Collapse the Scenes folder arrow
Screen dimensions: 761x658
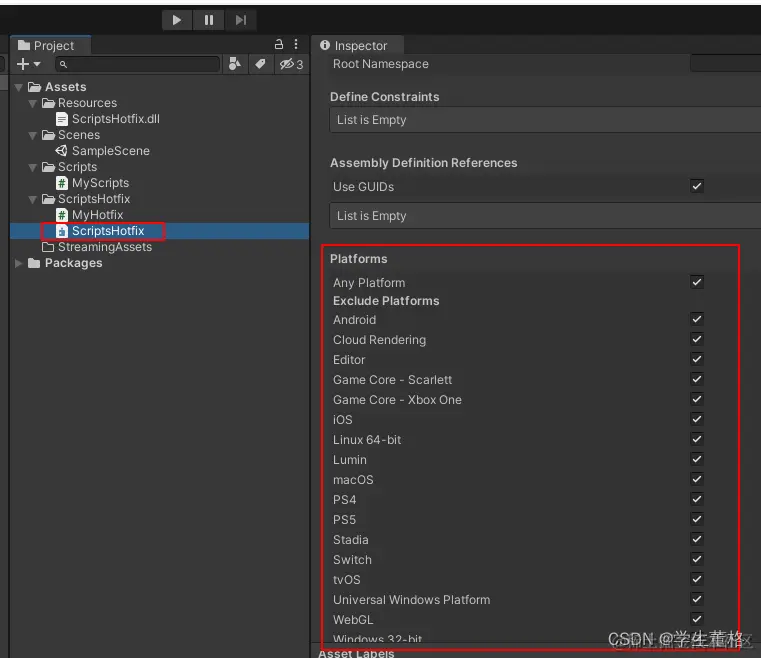tap(33, 135)
